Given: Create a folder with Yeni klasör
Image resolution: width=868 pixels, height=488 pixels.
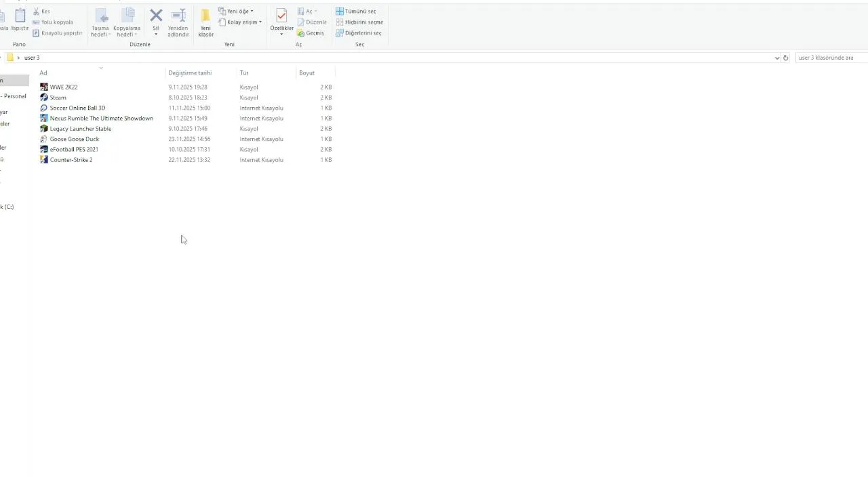Looking at the screenshot, I should pyautogui.click(x=205, y=23).
